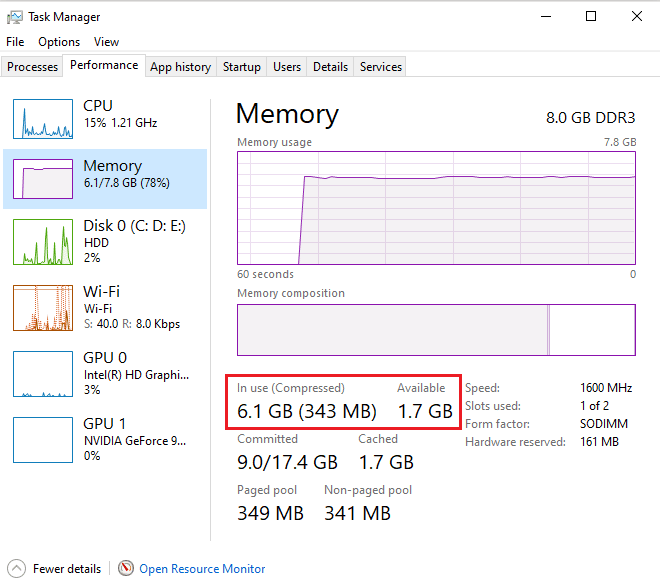Open Resource Monitor link
Screen dimensions: 660x585
pos(202,569)
